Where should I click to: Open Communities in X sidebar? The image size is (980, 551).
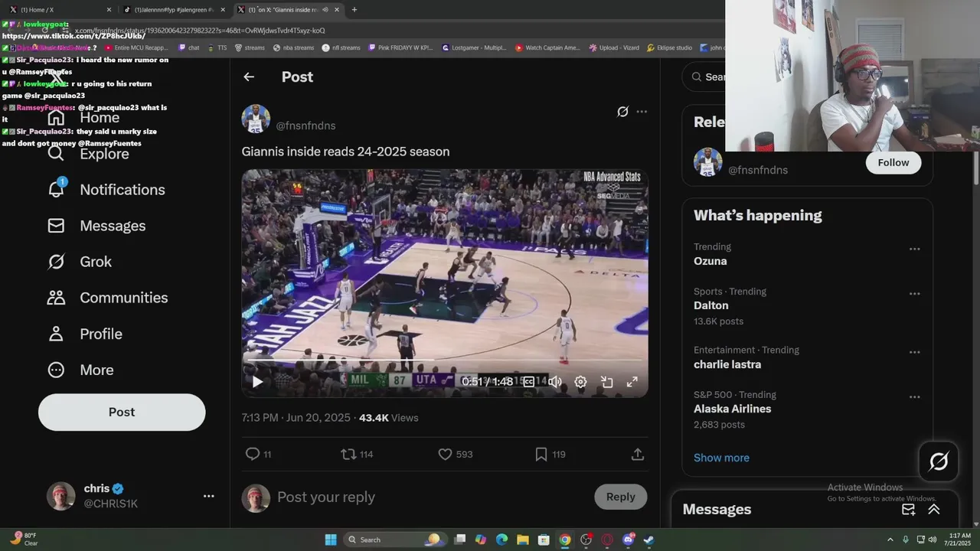coord(108,297)
